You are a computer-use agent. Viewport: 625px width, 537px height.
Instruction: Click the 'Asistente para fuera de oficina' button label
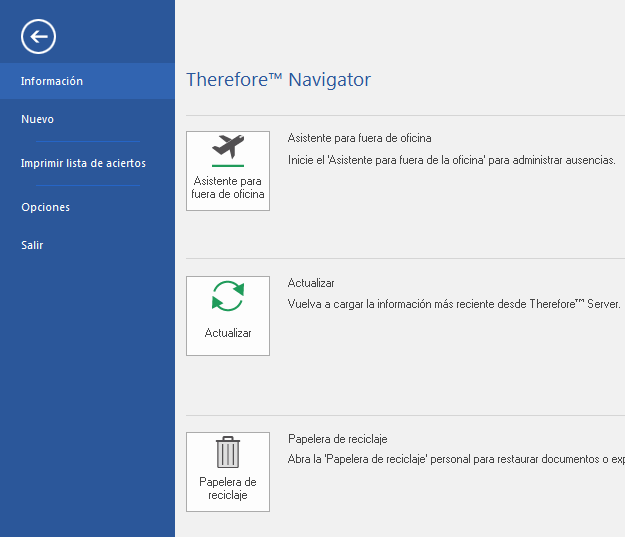pos(228,187)
